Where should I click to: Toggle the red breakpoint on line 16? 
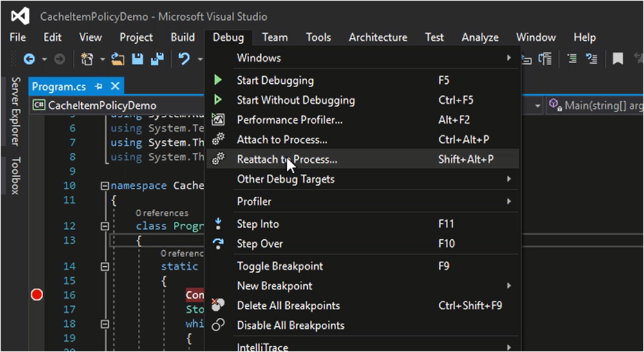click(37, 295)
